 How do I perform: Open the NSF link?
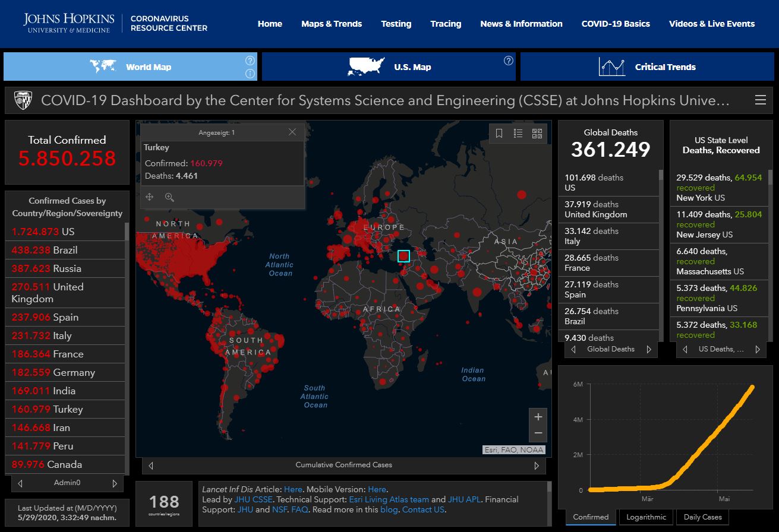(x=279, y=509)
